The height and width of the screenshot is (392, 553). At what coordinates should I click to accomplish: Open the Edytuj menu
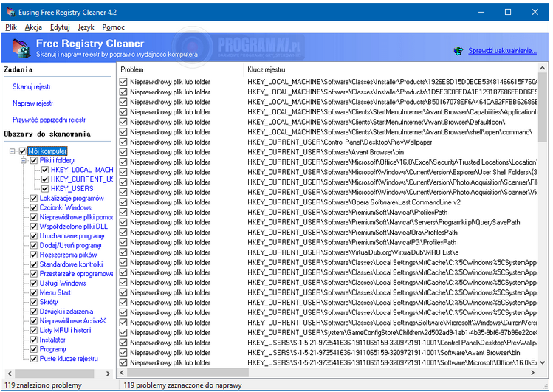(x=60, y=27)
